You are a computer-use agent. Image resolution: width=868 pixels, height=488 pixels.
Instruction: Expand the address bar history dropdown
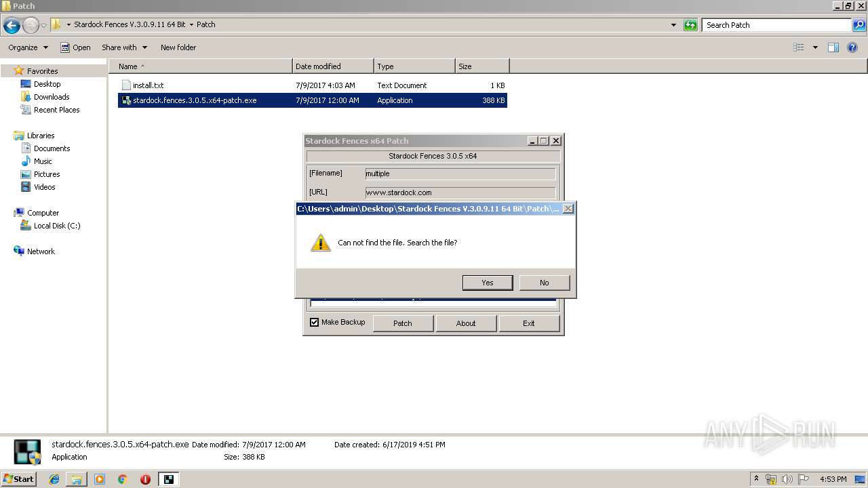(673, 25)
